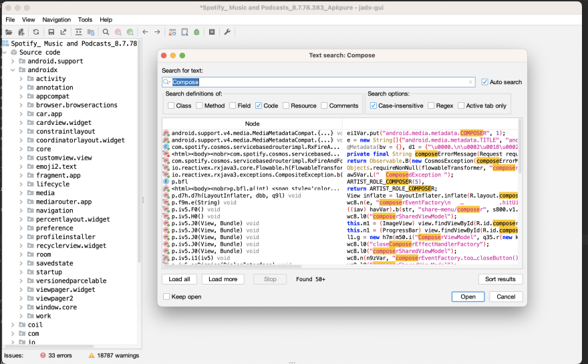Expand the constraintlayout package node
This screenshot has width=588, height=364.
coord(21,132)
